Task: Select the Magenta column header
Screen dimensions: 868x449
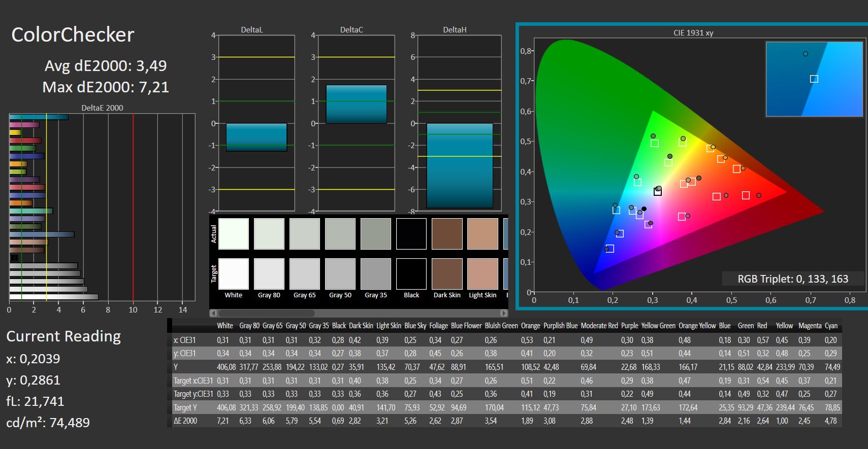Action: pyautogui.click(x=809, y=326)
